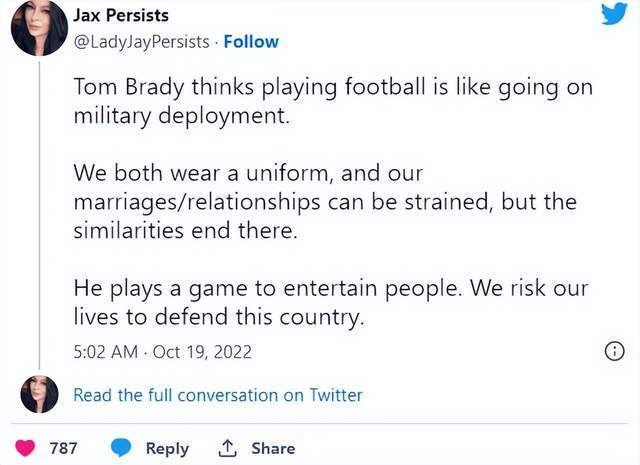The height and width of the screenshot is (465, 640).
Task: Open "Read the full conversation on Twitter"
Action: 218,395
